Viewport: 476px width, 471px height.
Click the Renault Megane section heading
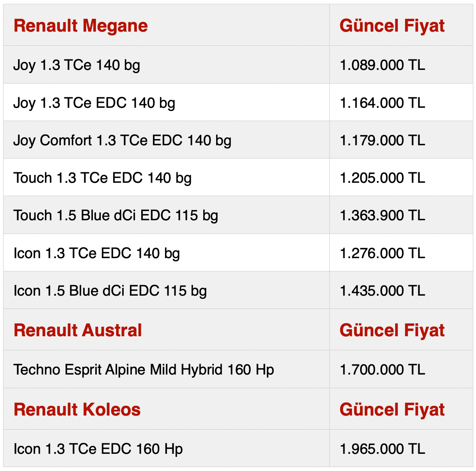[x=81, y=26]
